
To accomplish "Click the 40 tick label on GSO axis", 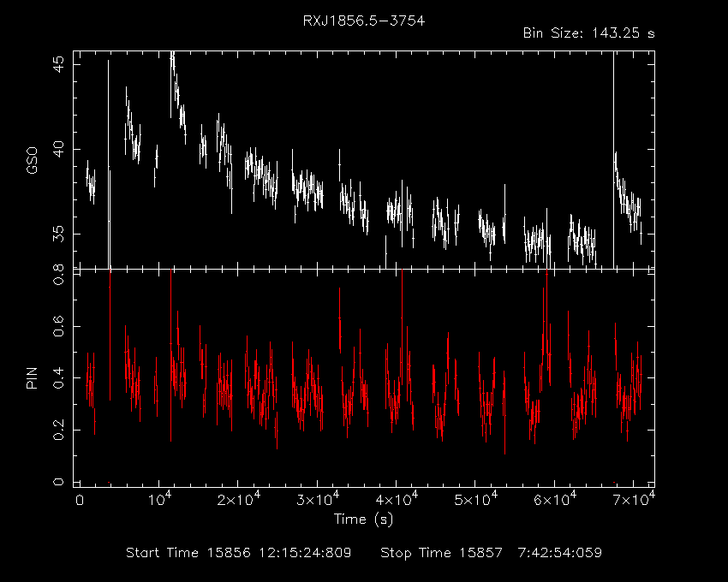I will pos(59,150).
